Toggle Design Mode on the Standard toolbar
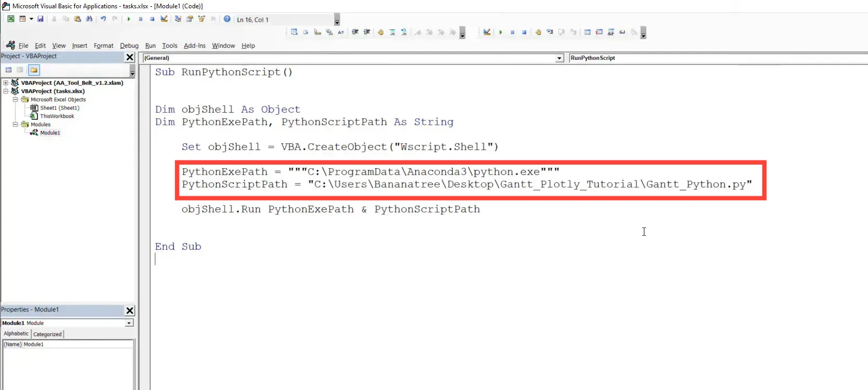The image size is (868, 390). click(164, 19)
